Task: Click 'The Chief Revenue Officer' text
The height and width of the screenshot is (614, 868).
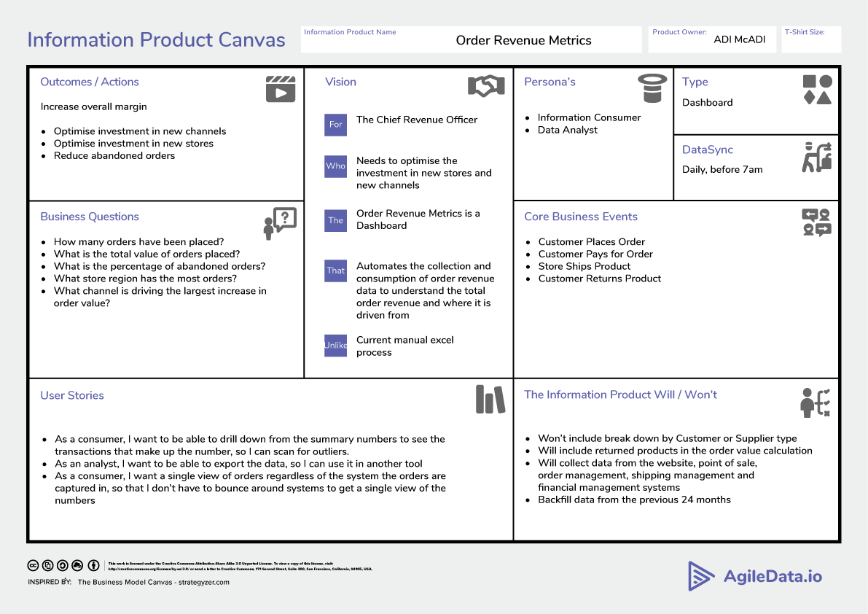Action: click(417, 120)
